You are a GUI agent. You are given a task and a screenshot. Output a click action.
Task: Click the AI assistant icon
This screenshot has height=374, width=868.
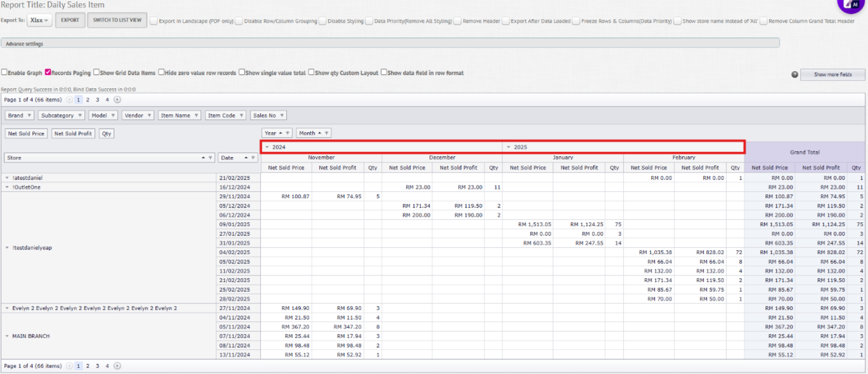(852, 4)
